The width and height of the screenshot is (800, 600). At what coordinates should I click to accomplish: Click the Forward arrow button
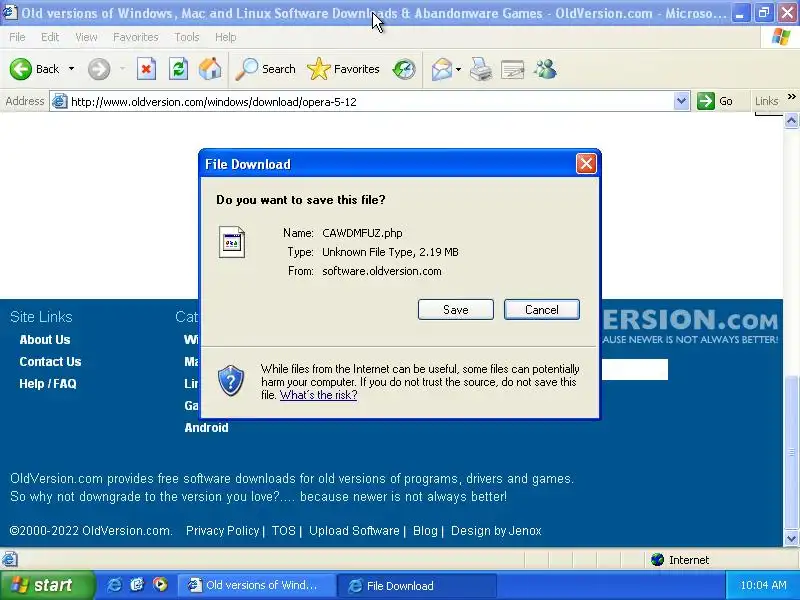tap(99, 69)
